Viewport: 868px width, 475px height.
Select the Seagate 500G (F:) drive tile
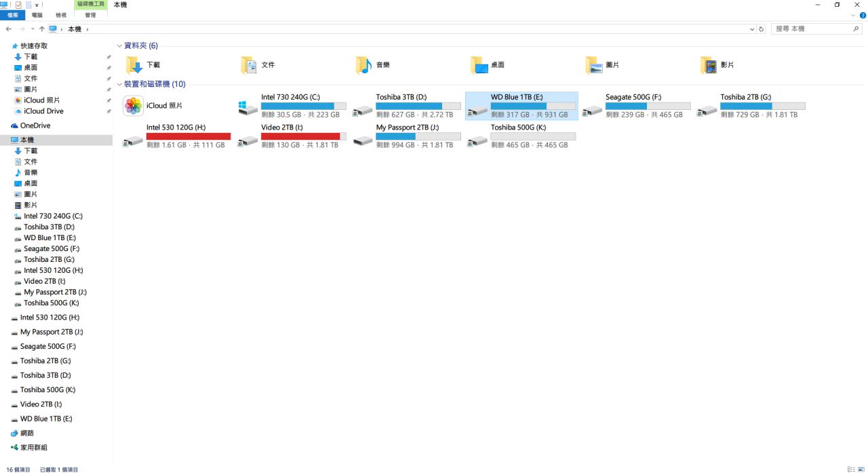[636, 106]
